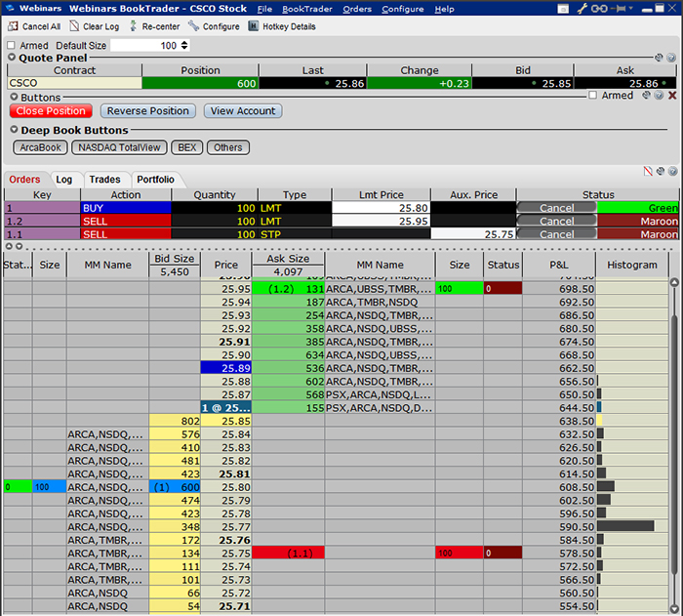683x616 pixels.
Task: Collapse the Deep Book Buttons section
Action: pyautogui.click(x=14, y=130)
